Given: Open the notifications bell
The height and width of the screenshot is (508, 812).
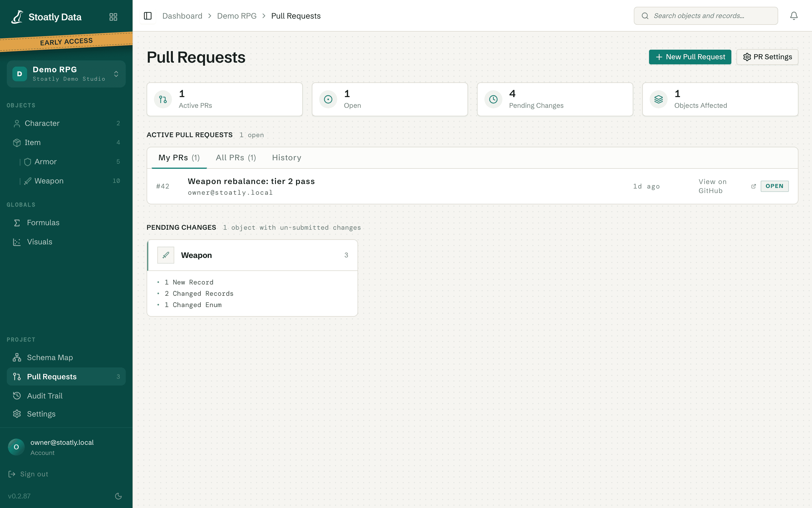Looking at the screenshot, I should 794,16.
